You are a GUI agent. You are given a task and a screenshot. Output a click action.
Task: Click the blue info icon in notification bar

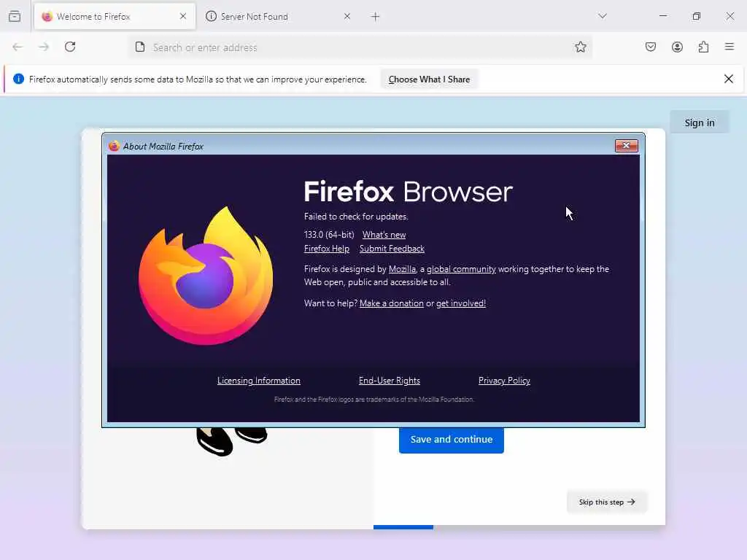[18, 79]
